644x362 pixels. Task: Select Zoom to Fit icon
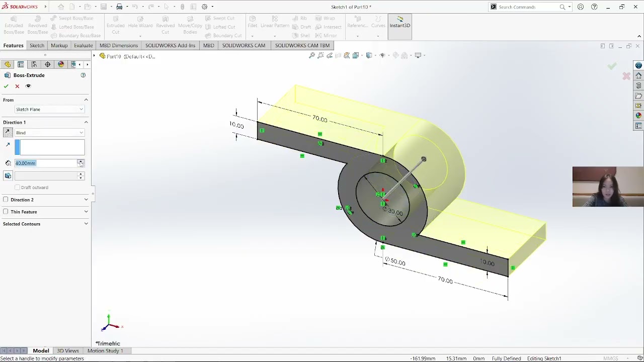tap(312, 55)
